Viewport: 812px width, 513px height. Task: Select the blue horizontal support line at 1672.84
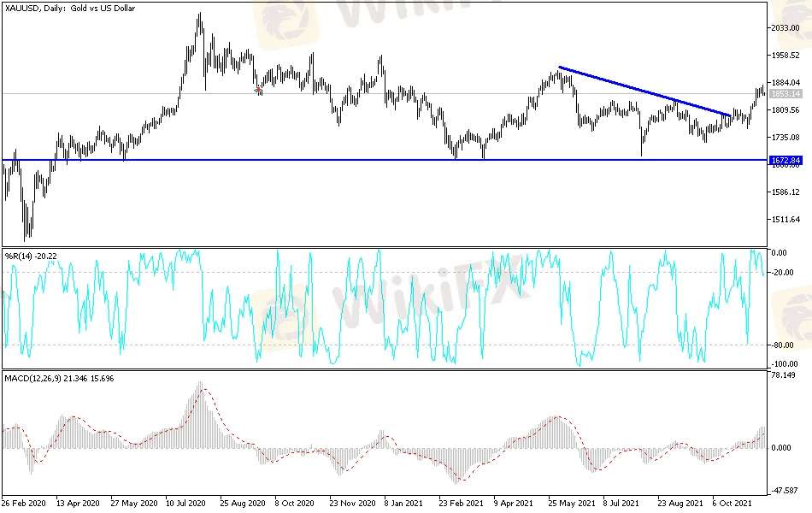pyautogui.click(x=385, y=160)
